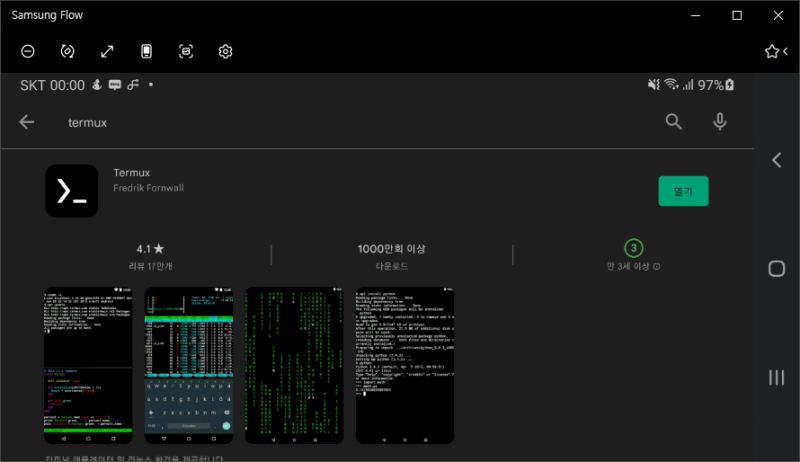Click the 4.1 star rating
This screenshot has width=800, height=462.
coord(150,249)
